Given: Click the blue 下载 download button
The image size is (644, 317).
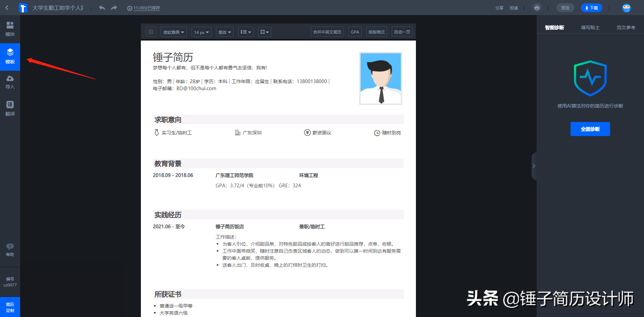Looking at the screenshot, I should point(591,8).
